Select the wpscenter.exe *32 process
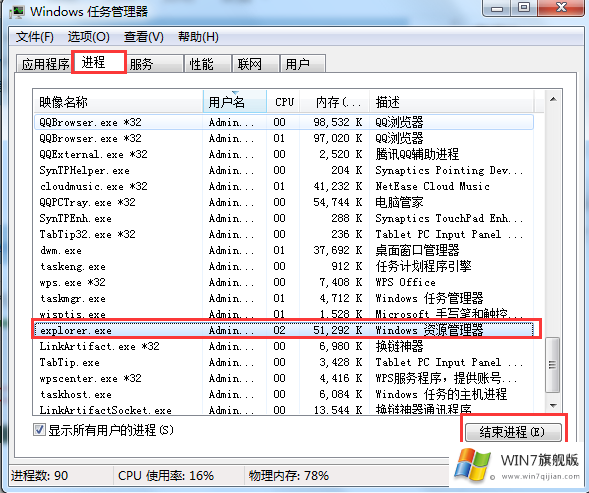 pyautogui.click(x=284, y=378)
